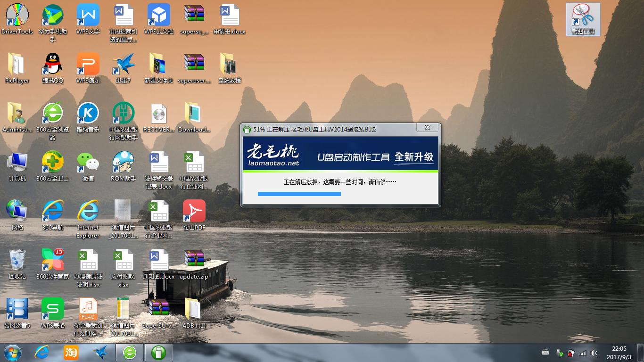Open 金山PDF application

tap(193, 210)
